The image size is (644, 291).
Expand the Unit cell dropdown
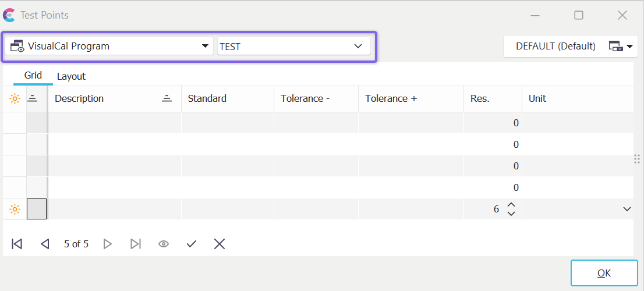tap(627, 209)
